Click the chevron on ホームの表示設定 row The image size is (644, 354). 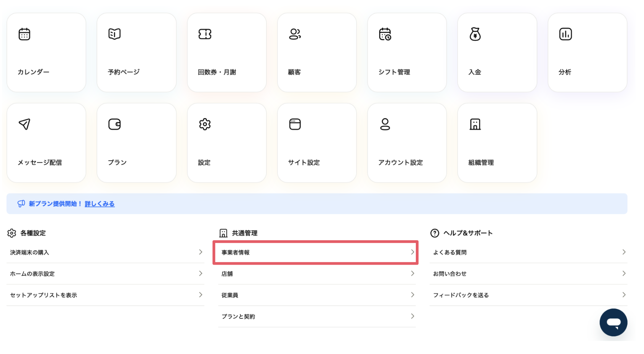point(201,273)
